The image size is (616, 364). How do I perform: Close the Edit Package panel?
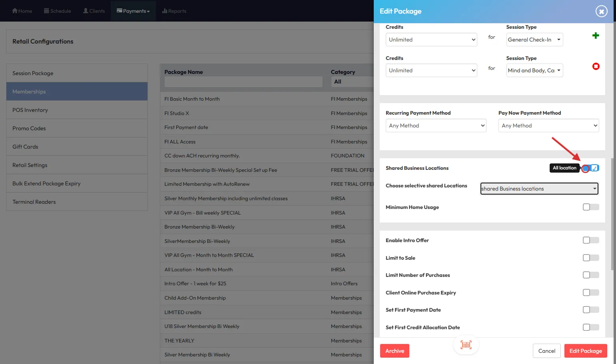(x=601, y=11)
